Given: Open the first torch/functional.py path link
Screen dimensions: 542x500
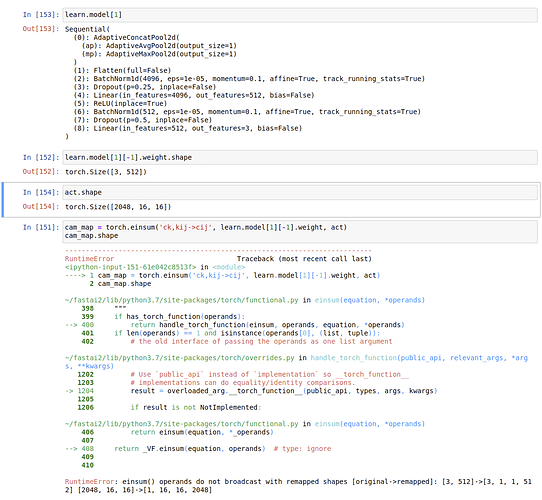Looking at the screenshot, I should coord(181,300).
